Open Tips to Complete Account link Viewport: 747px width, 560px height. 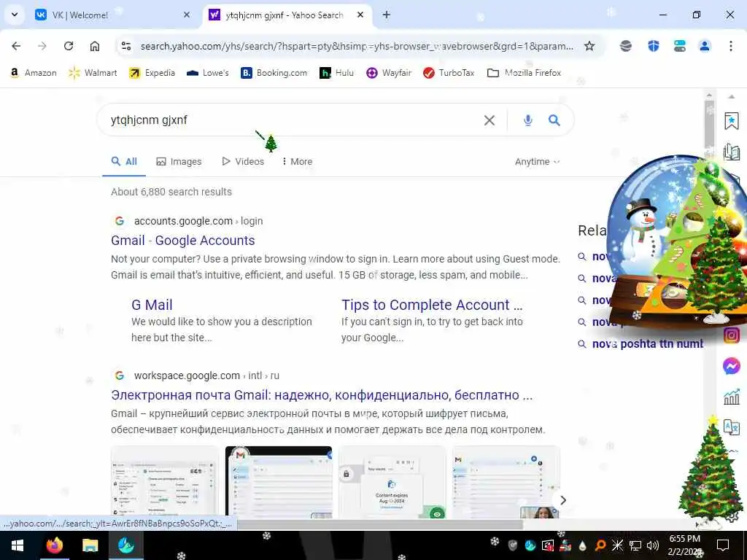(x=432, y=305)
